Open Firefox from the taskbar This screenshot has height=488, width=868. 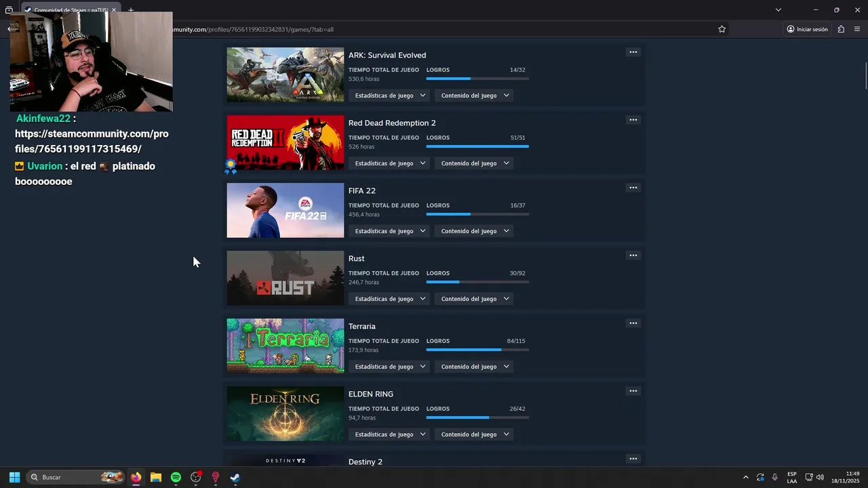click(x=136, y=477)
